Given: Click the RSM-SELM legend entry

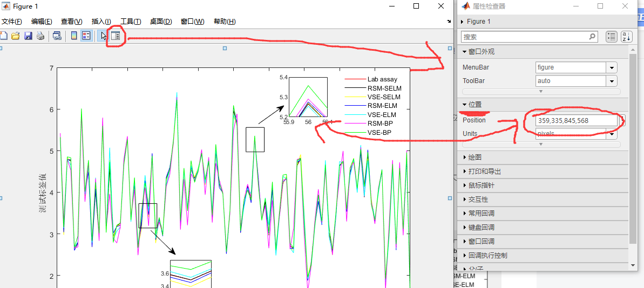Looking at the screenshot, I should pos(373,88).
